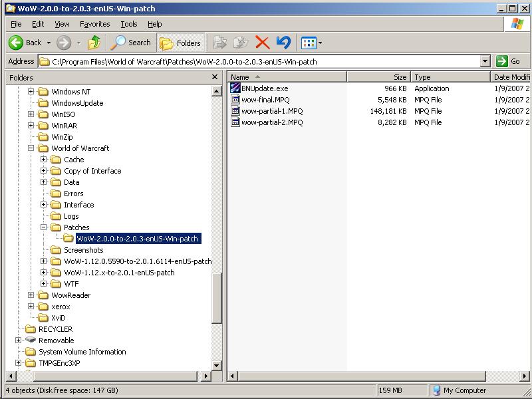Viewport: 532px width, 399px height.
Task: Select the wow-partial-2.MPQ file icon
Action: (235, 122)
